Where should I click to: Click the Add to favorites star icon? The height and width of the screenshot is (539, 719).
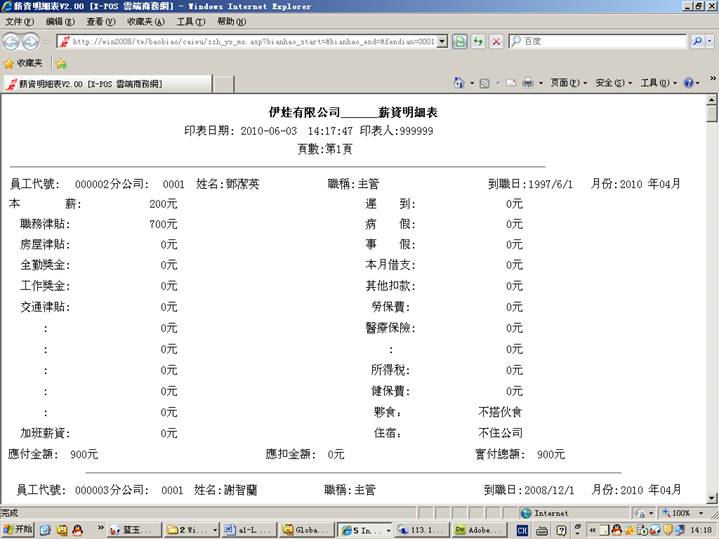tap(61, 63)
